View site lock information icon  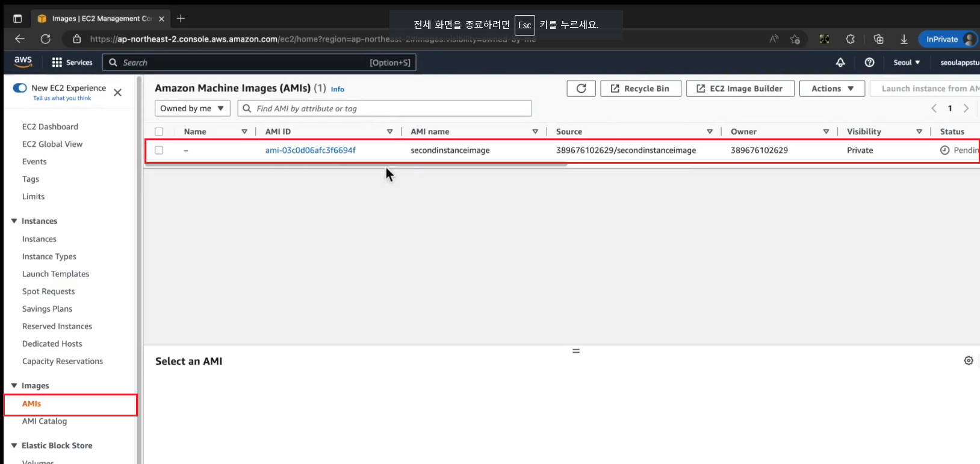[x=76, y=39]
